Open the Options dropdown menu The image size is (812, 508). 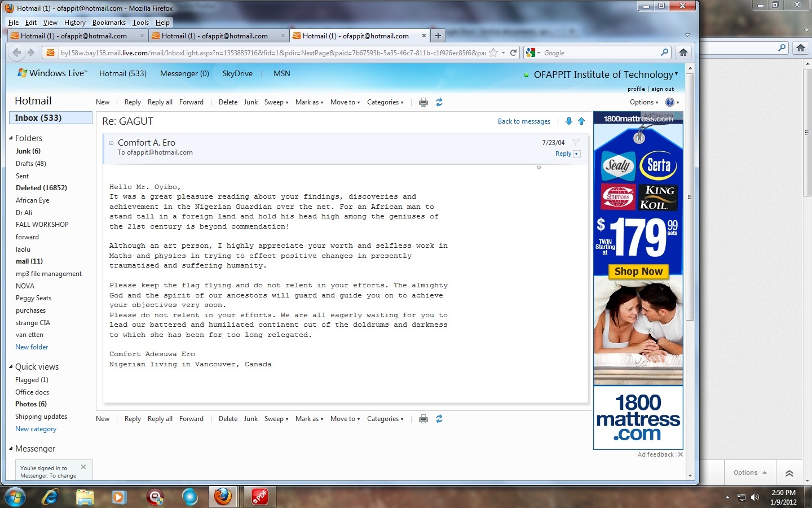pos(643,102)
